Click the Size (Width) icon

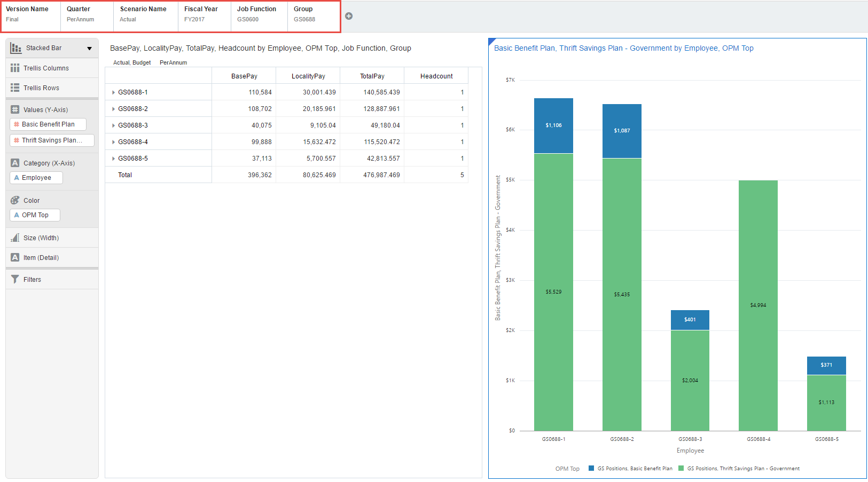(15, 238)
